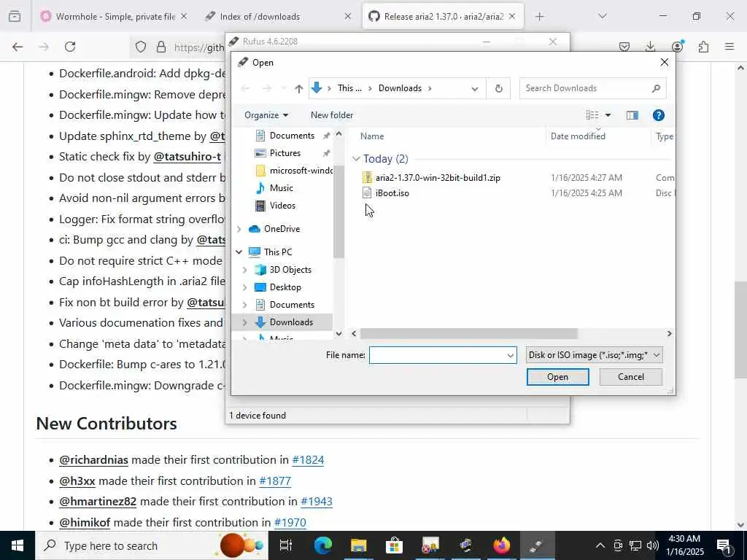Click the Open button in dialog
The height and width of the screenshot is (560, 747).
coord(557,377)
